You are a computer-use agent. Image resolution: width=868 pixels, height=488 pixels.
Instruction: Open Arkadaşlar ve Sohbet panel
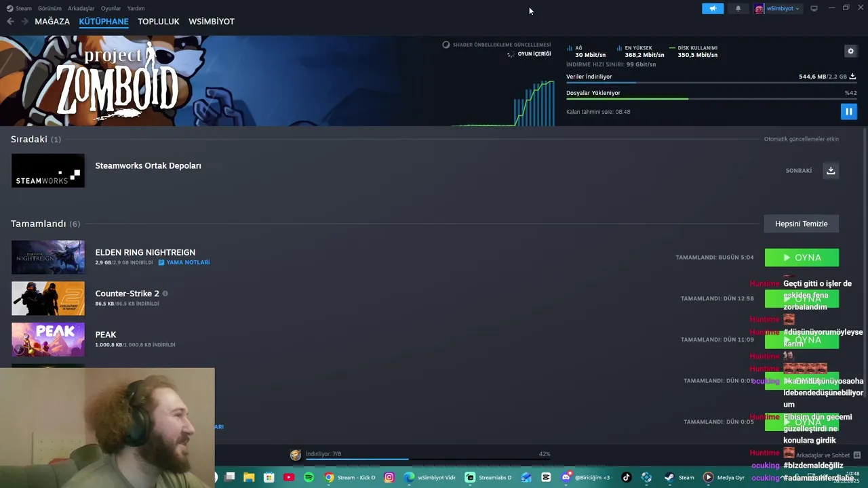827,455
